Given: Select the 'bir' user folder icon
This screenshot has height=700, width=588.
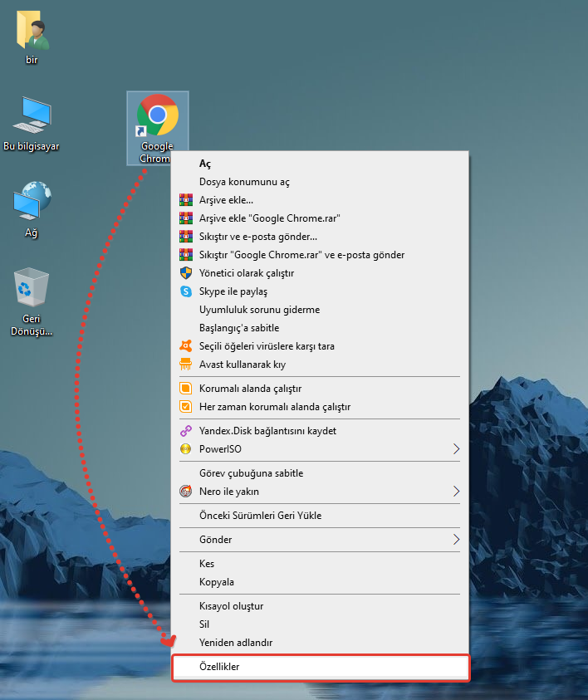Looking at the screenshot, I should point(32,32).
